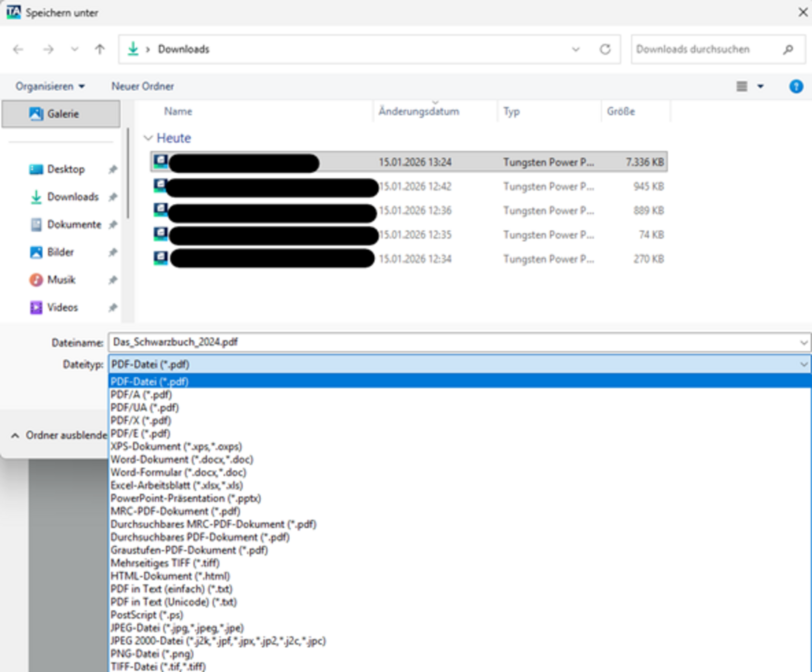Open the Musik quick access folder
812x672 pixels.
[61, 280]
